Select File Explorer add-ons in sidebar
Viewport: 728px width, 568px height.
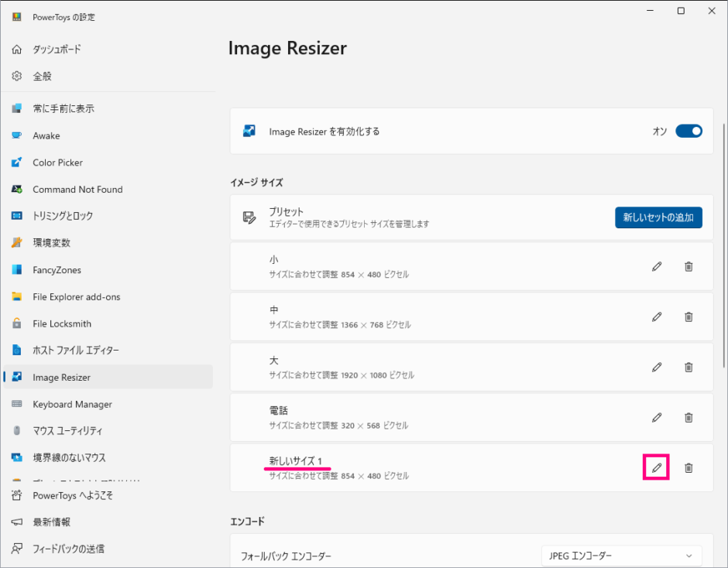coord(108,296)
